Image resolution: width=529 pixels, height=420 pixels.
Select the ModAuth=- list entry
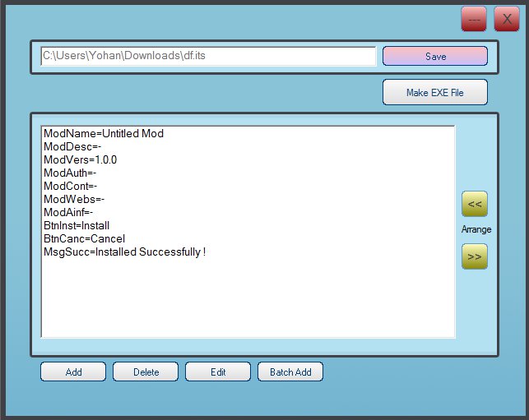point(70,173)
